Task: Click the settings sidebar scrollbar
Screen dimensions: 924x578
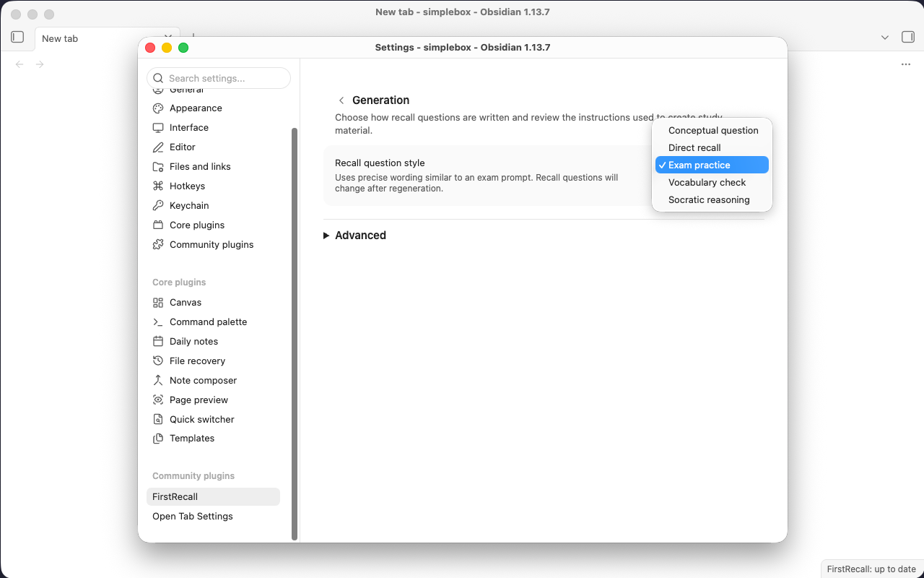Action: 295,334
